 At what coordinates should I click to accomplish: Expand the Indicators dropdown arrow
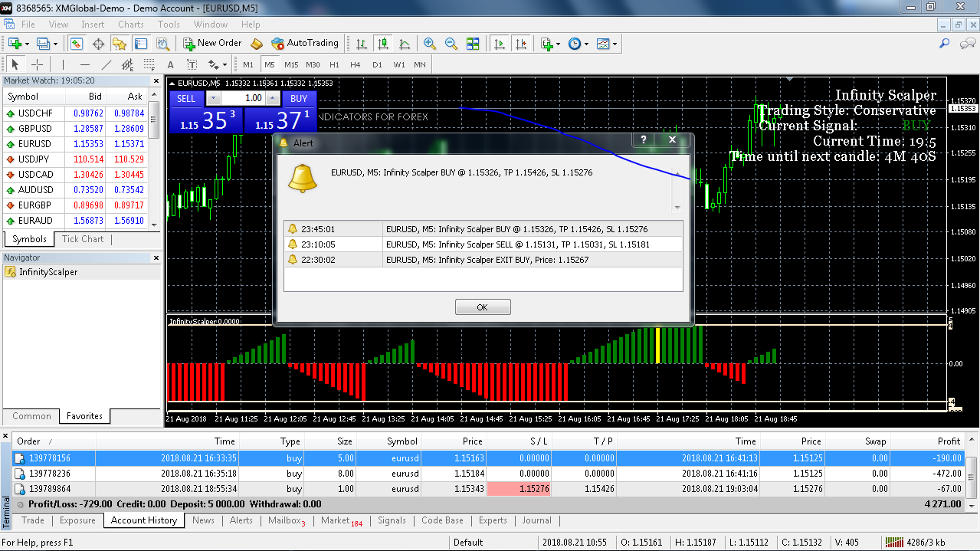tap(559, 44)
